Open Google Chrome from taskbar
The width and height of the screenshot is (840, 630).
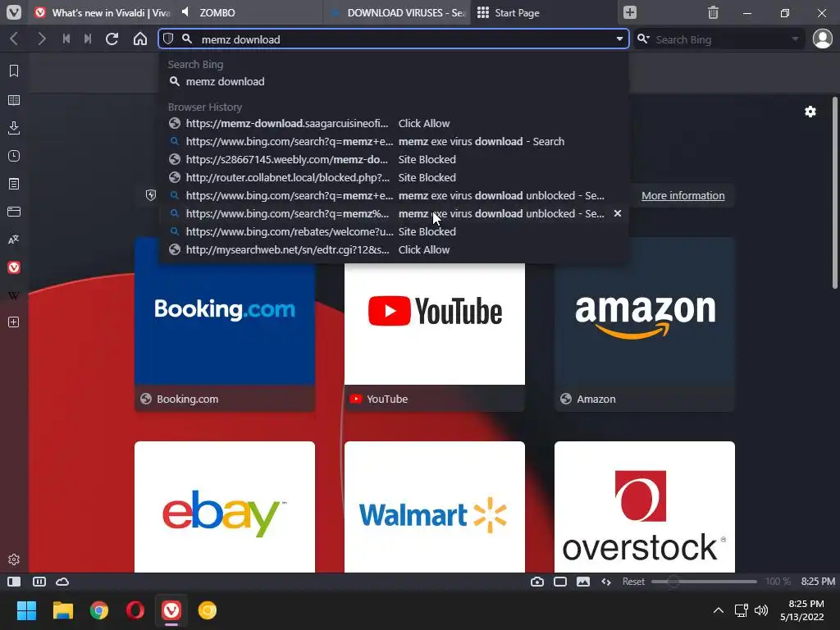pyautogui.click(x=99, y=610)
